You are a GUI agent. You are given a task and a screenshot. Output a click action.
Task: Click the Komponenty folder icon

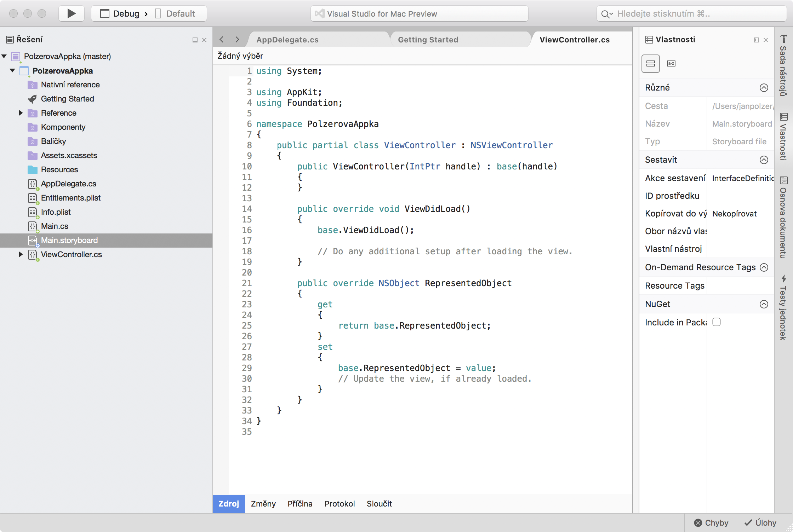(x=32, y=127)
